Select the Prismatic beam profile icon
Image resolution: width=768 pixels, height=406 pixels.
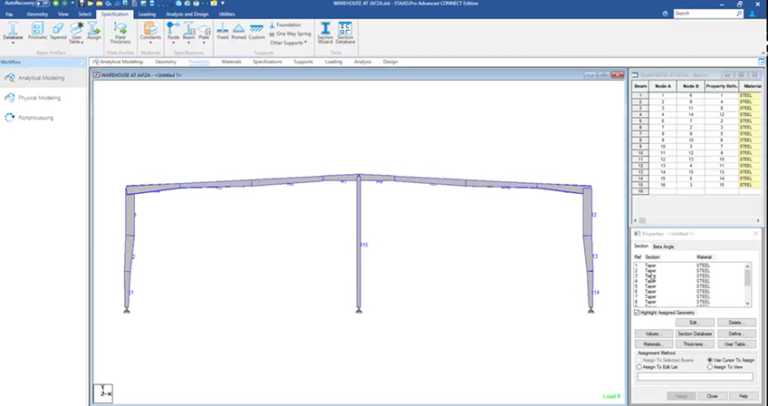pyautogui.click(x=38, y=32)
